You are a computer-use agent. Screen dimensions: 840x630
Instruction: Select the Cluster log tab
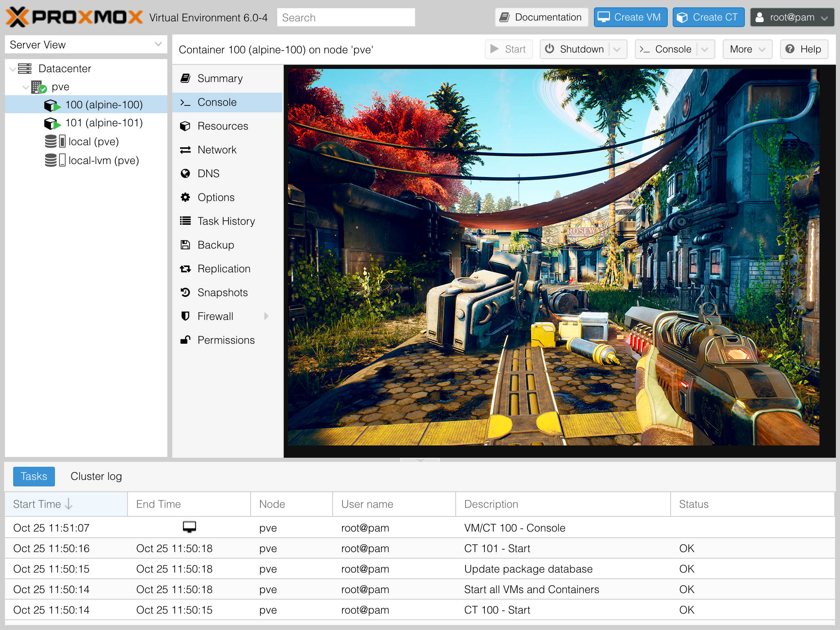coord(96,476)
